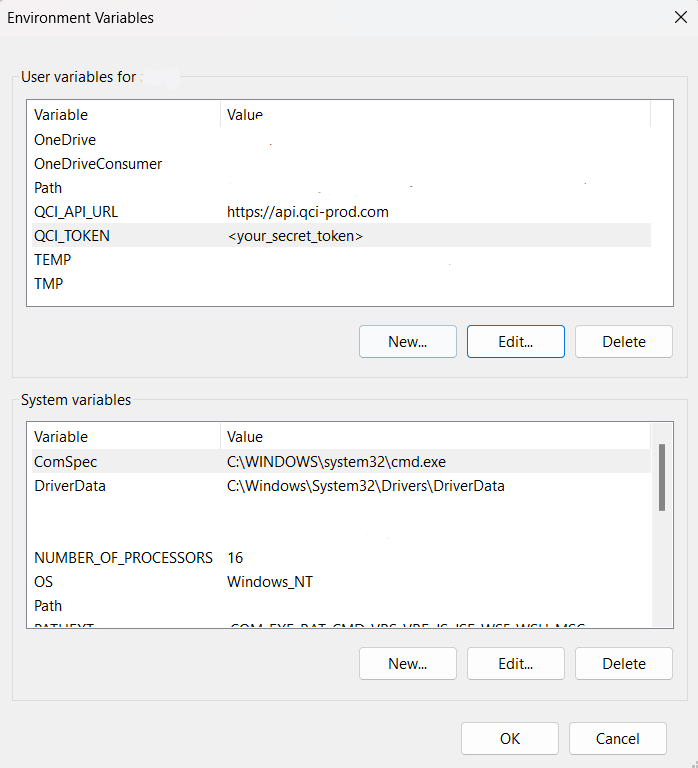
Task: Click System variables Value column header
Action: [435, 436]
